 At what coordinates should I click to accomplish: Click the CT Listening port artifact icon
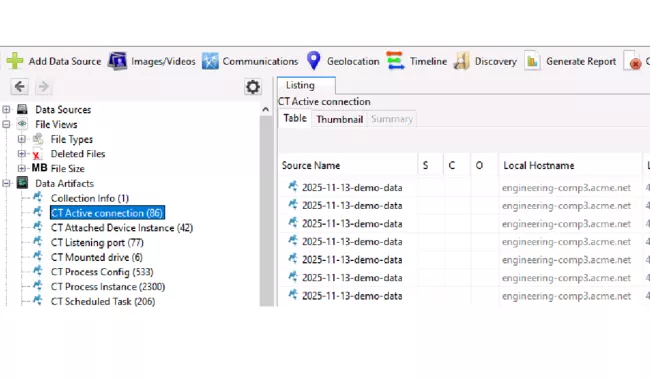click(38, 242)
